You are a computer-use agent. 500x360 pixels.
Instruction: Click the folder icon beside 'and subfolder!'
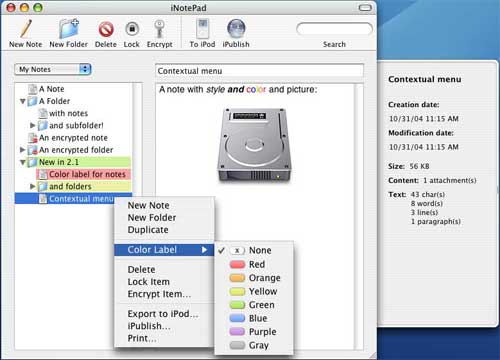point(43,126)
